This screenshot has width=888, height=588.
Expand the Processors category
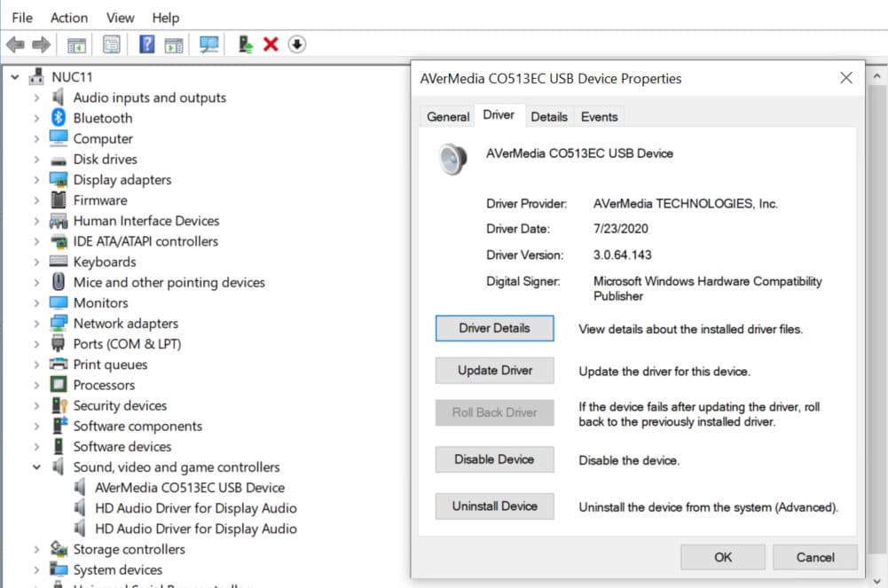click(x=36, y=385)
